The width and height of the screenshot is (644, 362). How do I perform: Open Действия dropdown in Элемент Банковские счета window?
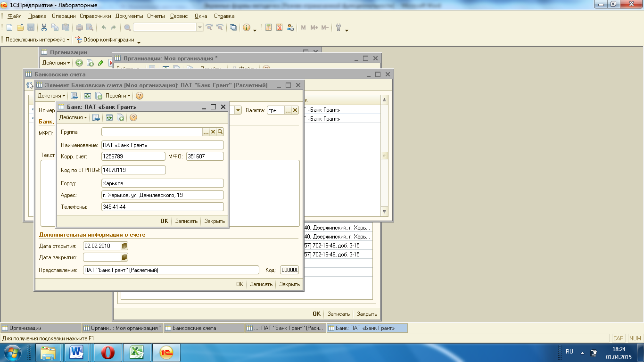point(51,96)
